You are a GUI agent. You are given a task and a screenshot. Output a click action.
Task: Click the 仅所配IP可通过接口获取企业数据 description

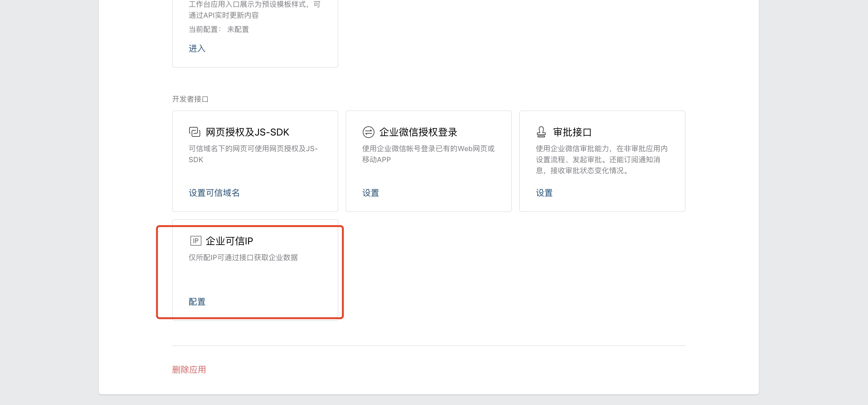[243, 258]
